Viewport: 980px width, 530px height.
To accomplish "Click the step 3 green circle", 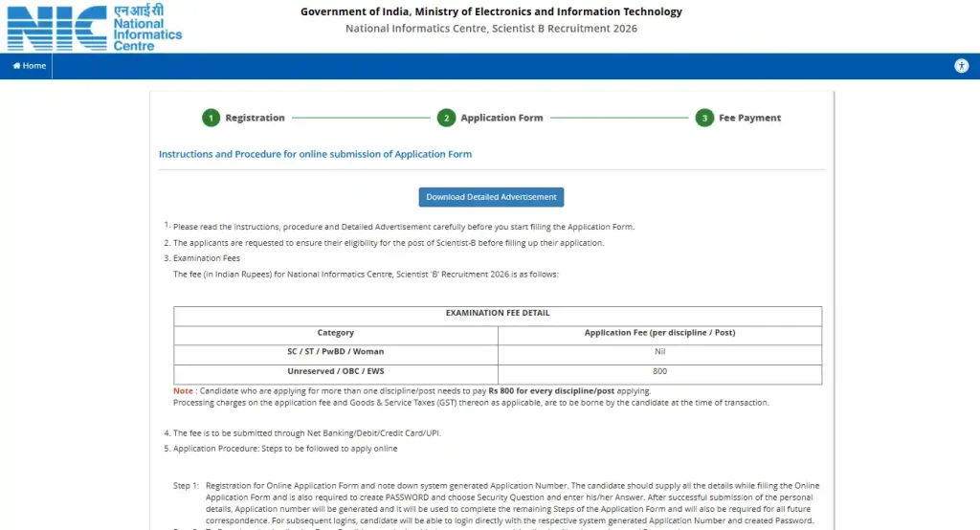I will point(704,118).
